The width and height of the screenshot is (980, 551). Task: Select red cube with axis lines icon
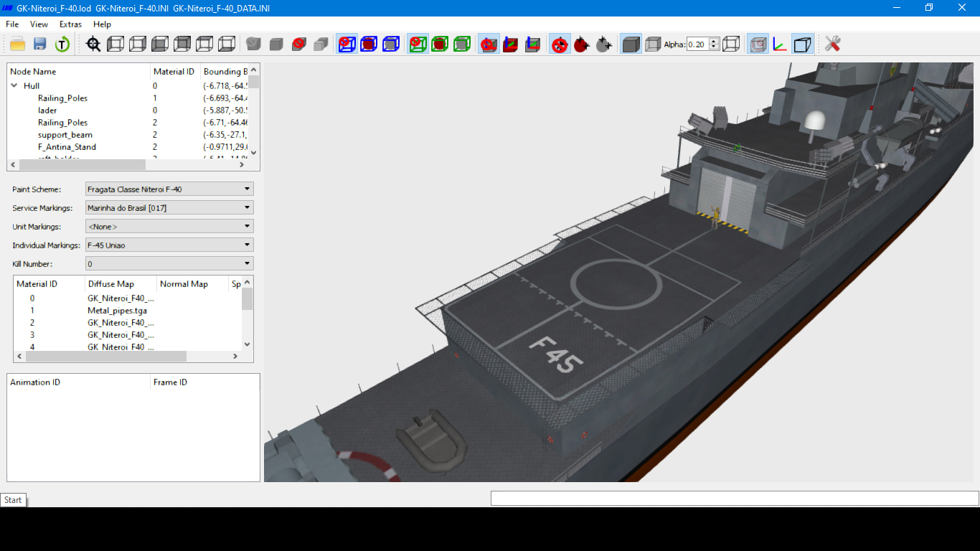pos(511,44)
